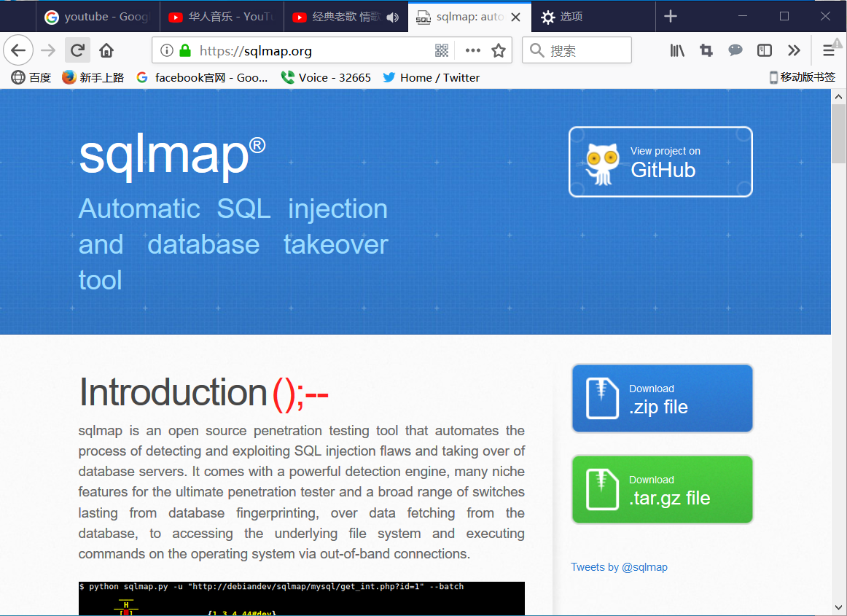847x616 pixels.
Task: Click View project on GitHub button
Action: tap(660, 162)
